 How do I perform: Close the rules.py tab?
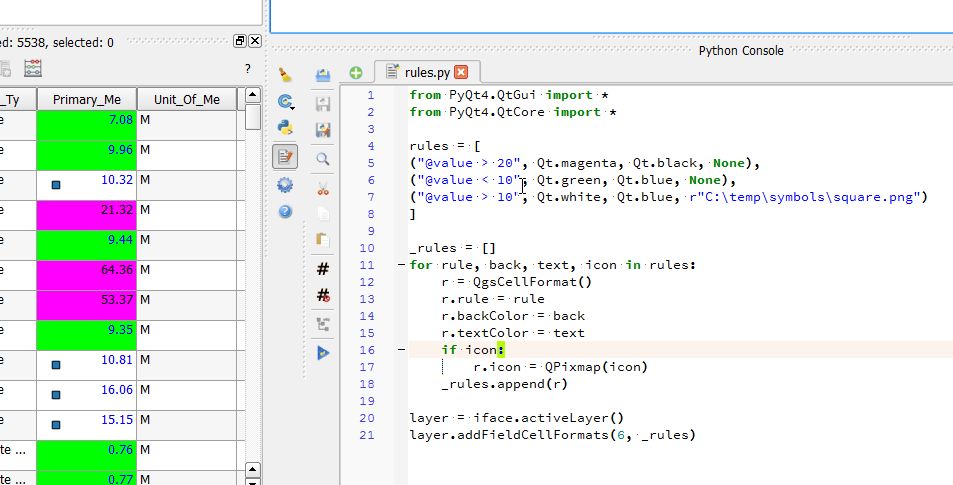tap(460, 72)
